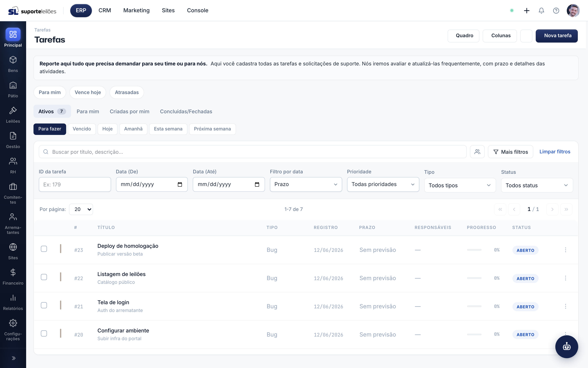
Task: Go to next page arrow
Action: tap(552, 209)
